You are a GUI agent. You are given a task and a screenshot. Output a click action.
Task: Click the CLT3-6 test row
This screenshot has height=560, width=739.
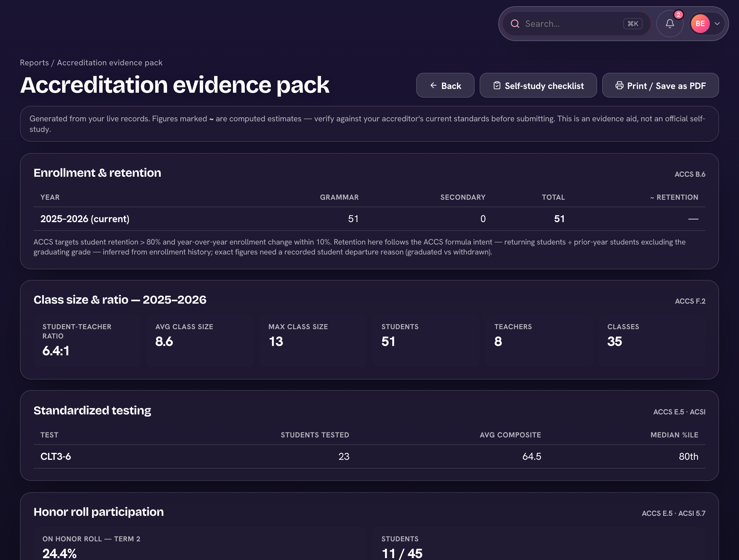coord(369,456)
